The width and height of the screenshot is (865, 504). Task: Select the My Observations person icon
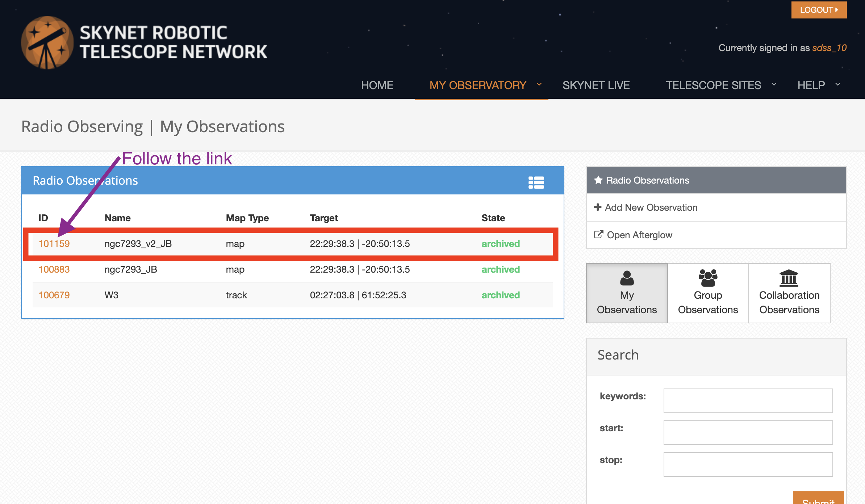(627, 278)
